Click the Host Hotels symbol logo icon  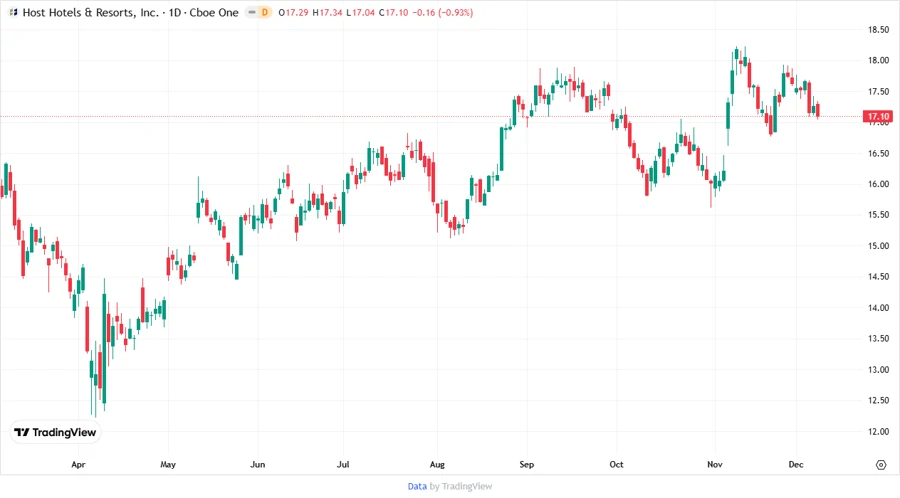(x=14, y=12)
